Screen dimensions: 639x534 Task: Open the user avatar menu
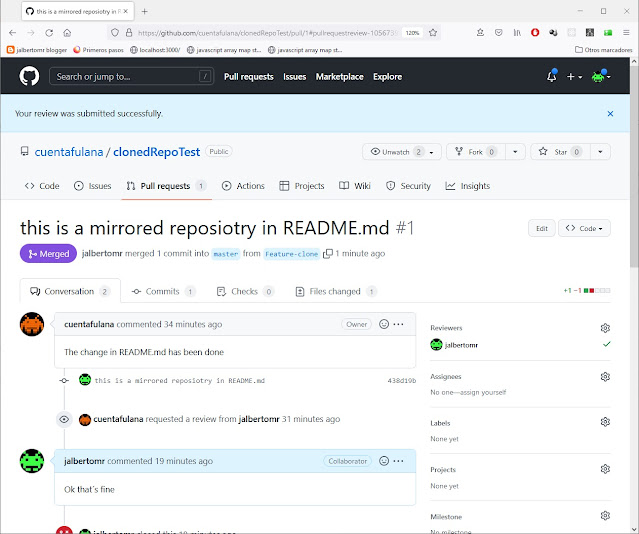601,76
